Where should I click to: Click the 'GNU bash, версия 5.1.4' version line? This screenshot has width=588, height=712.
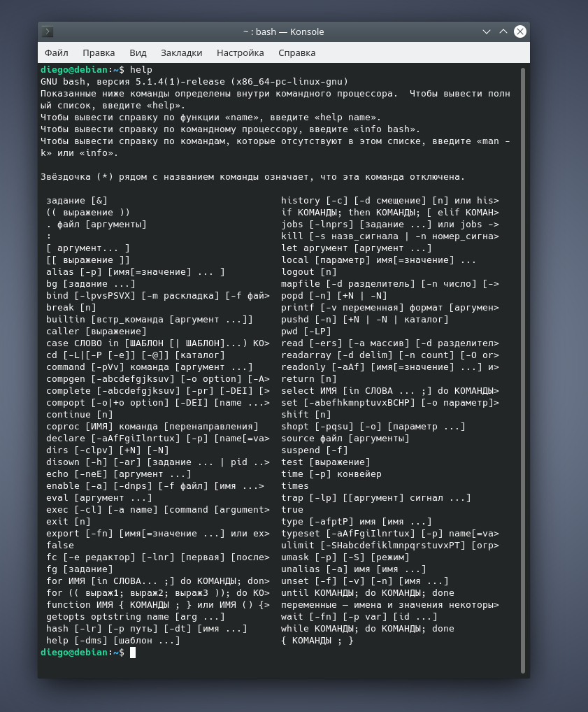point(194,82)
